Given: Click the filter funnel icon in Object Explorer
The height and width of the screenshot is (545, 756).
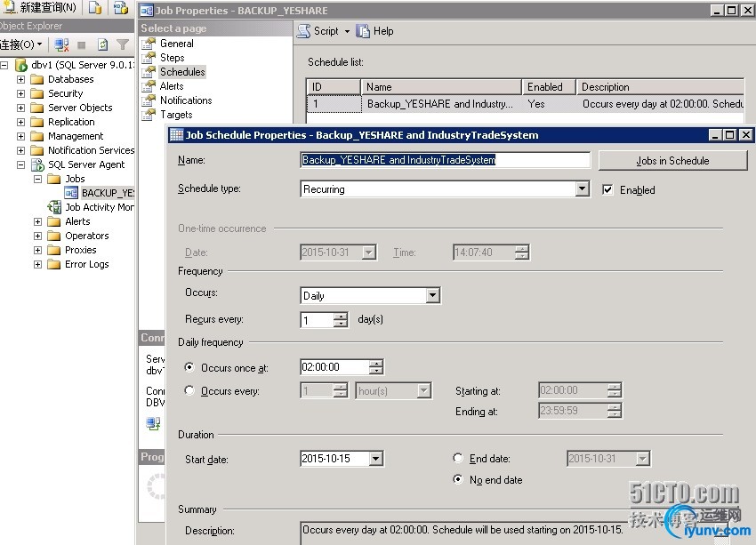Looking at the screenshot, I should [x=123, y=44].
